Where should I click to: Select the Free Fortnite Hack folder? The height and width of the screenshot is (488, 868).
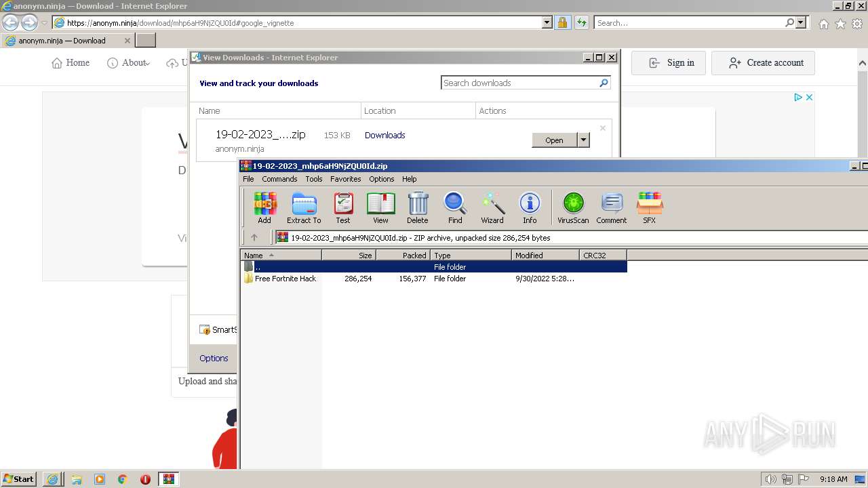pos(285,279)
